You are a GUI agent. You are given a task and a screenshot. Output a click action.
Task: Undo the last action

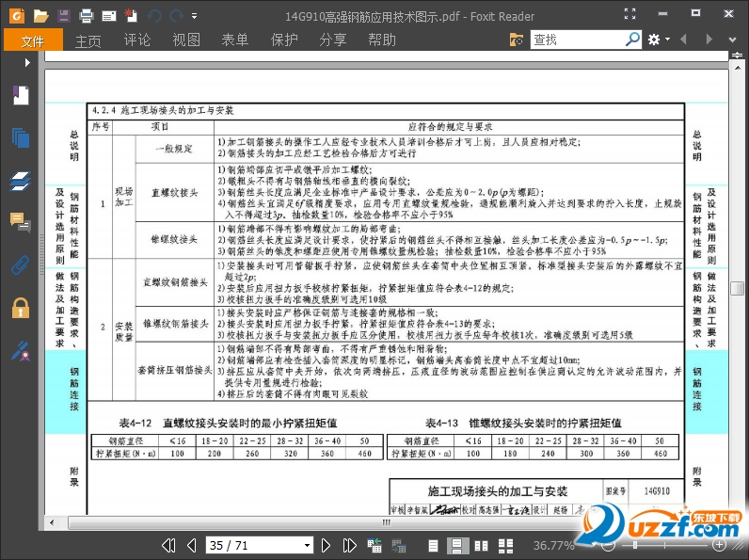tap(153, 16)
